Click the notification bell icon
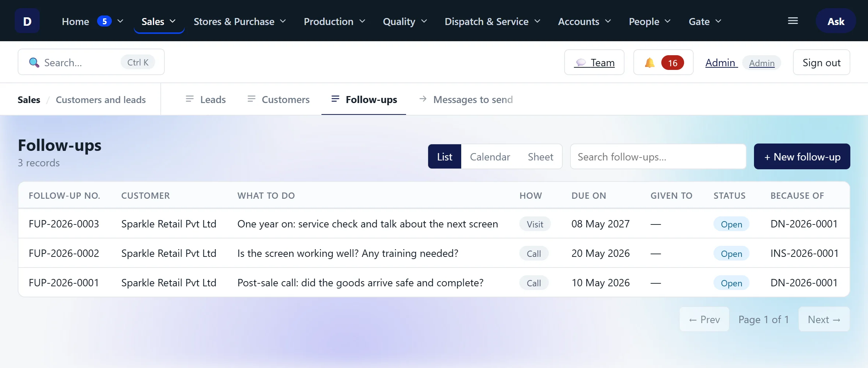 coord(650,63)
